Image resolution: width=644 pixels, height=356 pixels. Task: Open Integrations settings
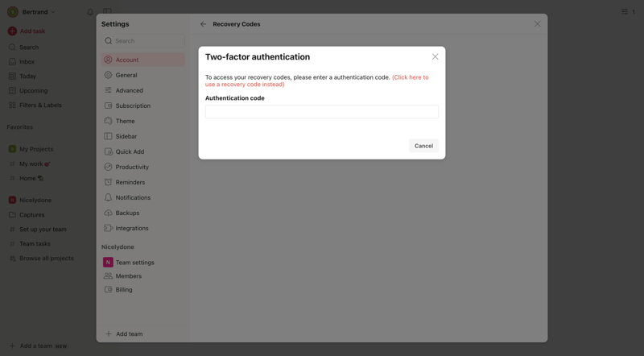143,228
